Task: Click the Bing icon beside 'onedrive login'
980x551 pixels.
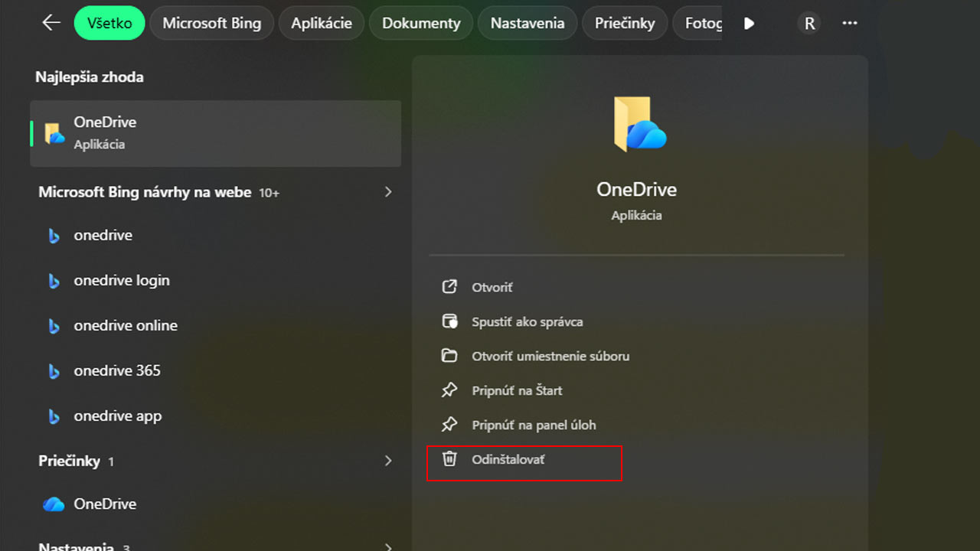Action: [54, 282]
